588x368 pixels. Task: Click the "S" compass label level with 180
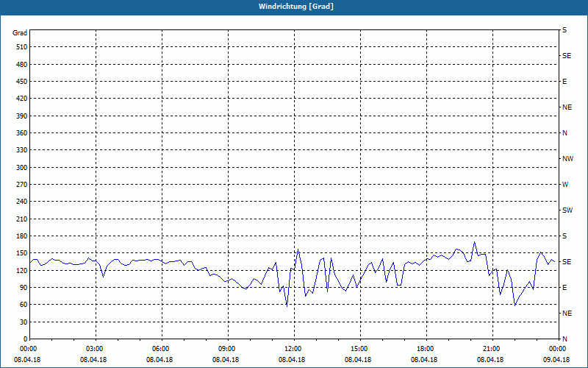tap(564, 236)
